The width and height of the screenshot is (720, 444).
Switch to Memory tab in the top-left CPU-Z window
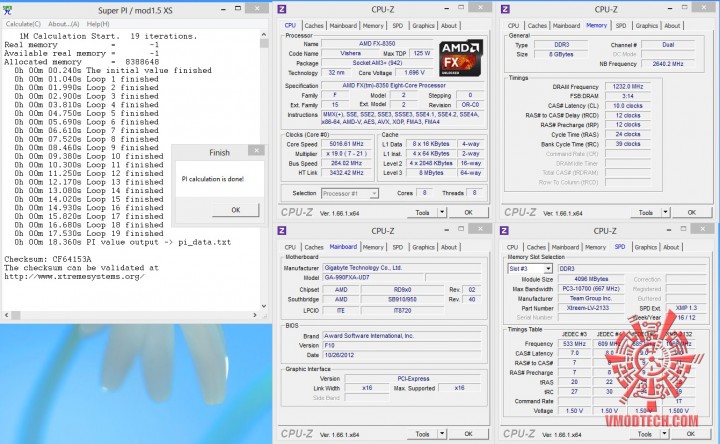point(373,26)
